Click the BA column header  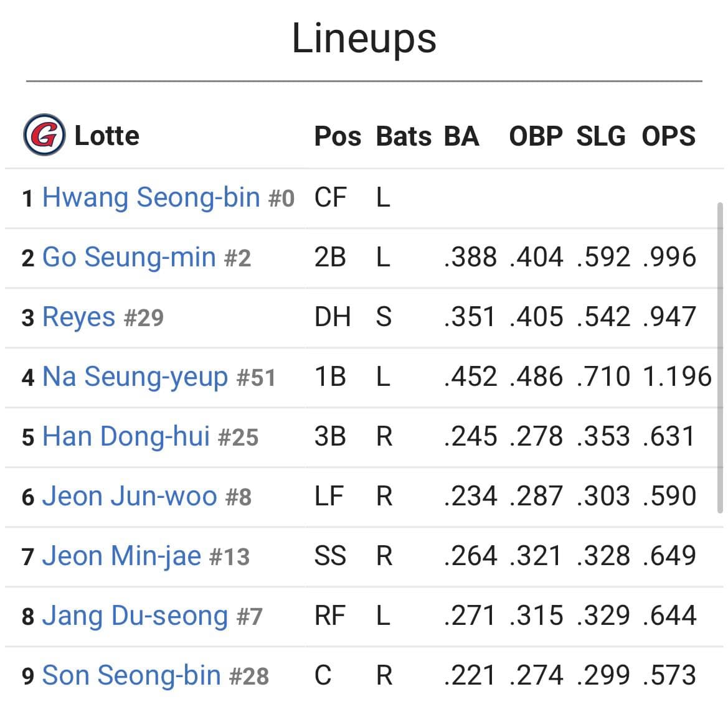point(461,136)
